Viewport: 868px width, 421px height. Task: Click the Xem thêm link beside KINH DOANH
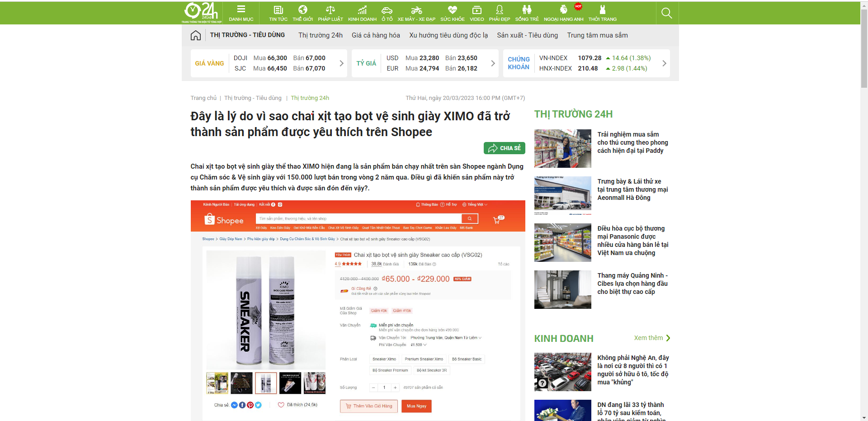652,338
